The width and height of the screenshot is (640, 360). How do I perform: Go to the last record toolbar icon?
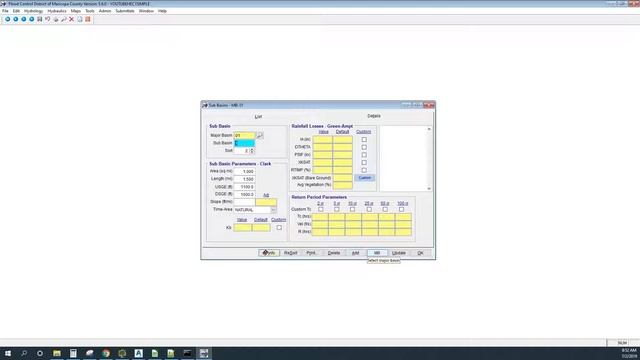(x=31, y=19)
